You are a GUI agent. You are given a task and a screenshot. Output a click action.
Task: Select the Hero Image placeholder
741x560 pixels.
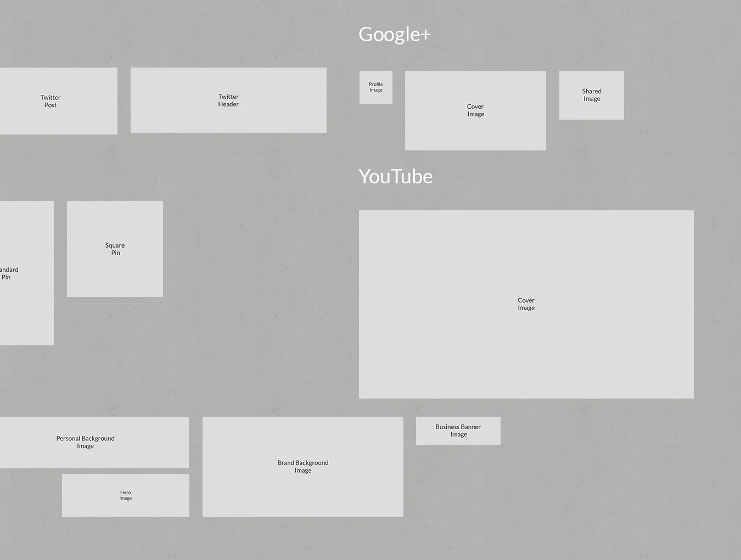(126, 495)
